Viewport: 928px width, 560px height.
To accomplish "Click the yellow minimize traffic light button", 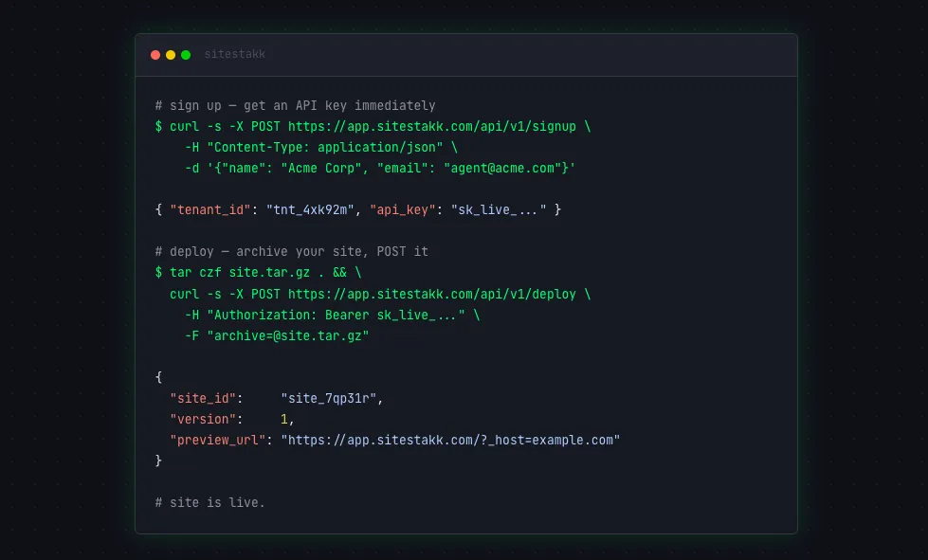I will pos(170,55).
